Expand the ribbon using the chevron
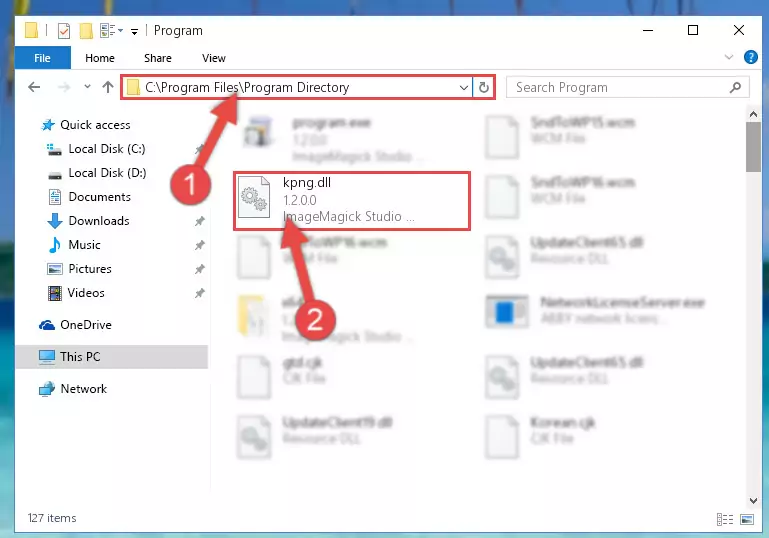The image size is (769, 538). point(729,57)
